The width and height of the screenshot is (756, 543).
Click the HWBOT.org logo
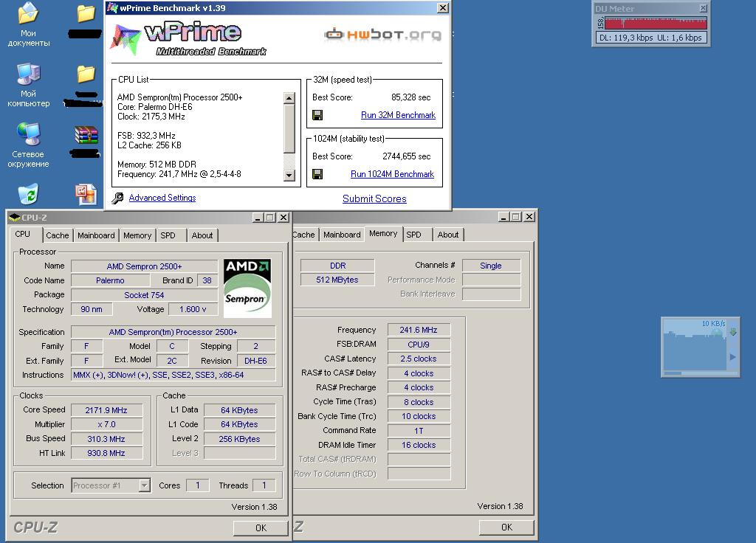pos(383,35)
